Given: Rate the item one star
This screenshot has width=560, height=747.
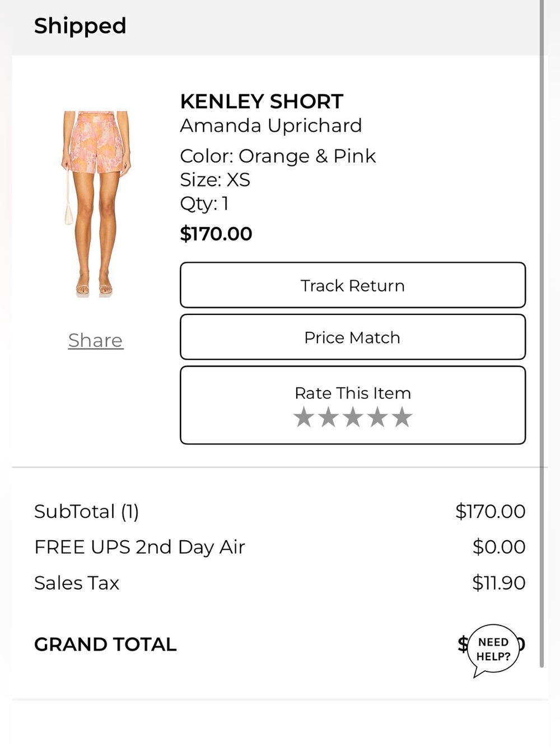Looking at the screenshot, I should [x=304, y=417].
